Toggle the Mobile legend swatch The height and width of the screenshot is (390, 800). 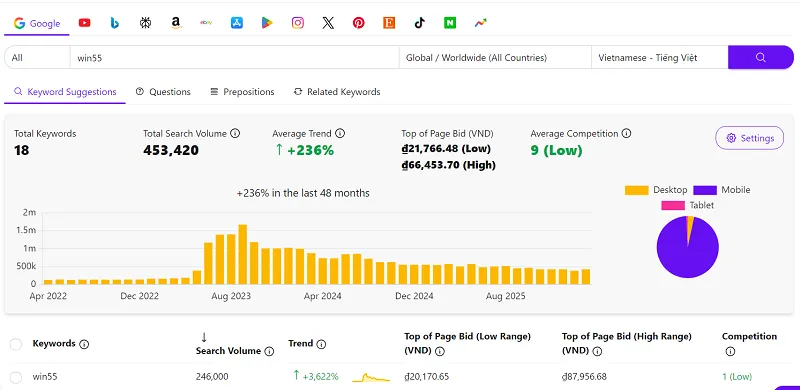[705, 190]
